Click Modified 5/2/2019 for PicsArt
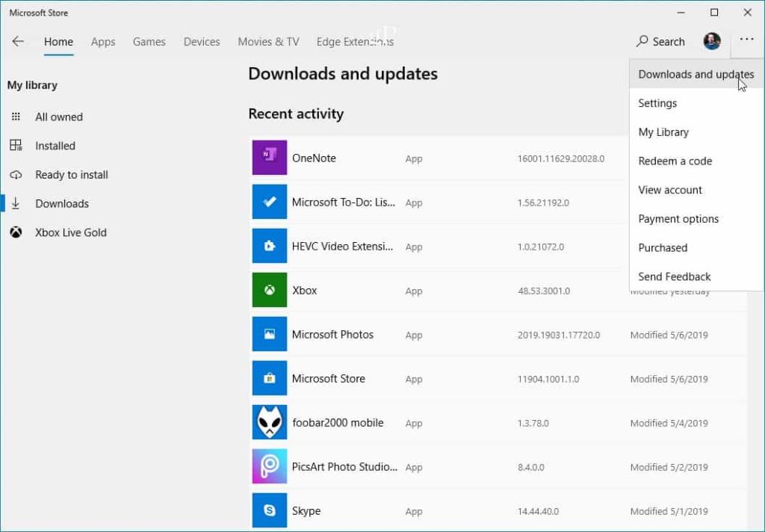The height and width of the screenshot is (532, 765). click(x=669, y=467)
